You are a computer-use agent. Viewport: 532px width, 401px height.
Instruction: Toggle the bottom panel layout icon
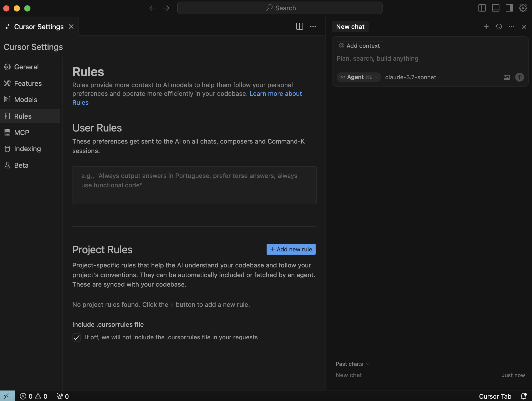pos(496,8)
